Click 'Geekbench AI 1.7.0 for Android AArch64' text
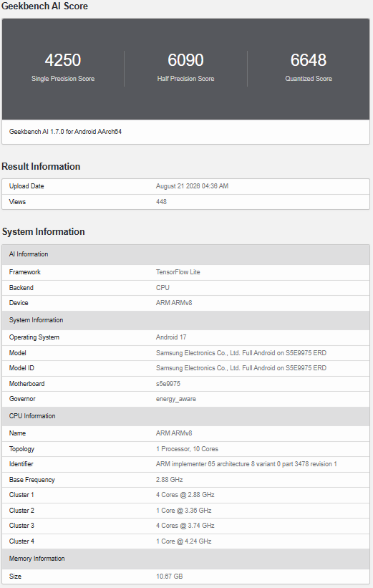The width and height of the screenshot is (373, 588). [x=66, y=132]
